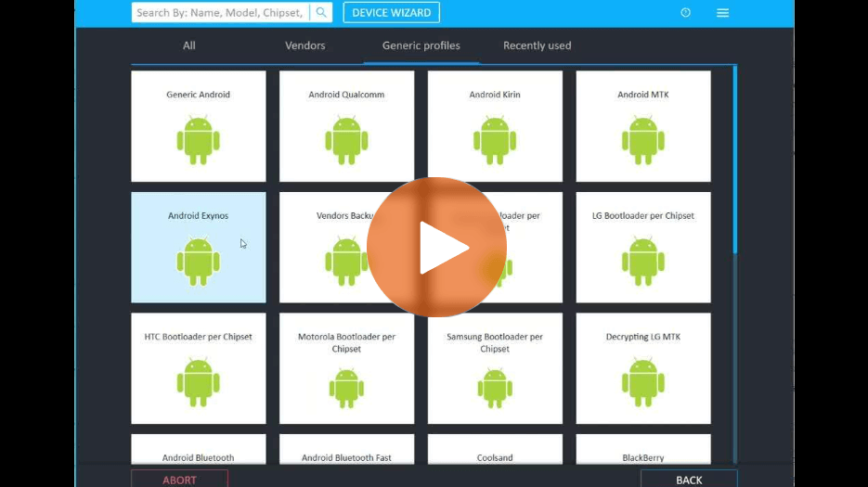868x487 pixels.
Task: Click the 'Motorola Bootloader per Chipset' label text
Action: 346,342
